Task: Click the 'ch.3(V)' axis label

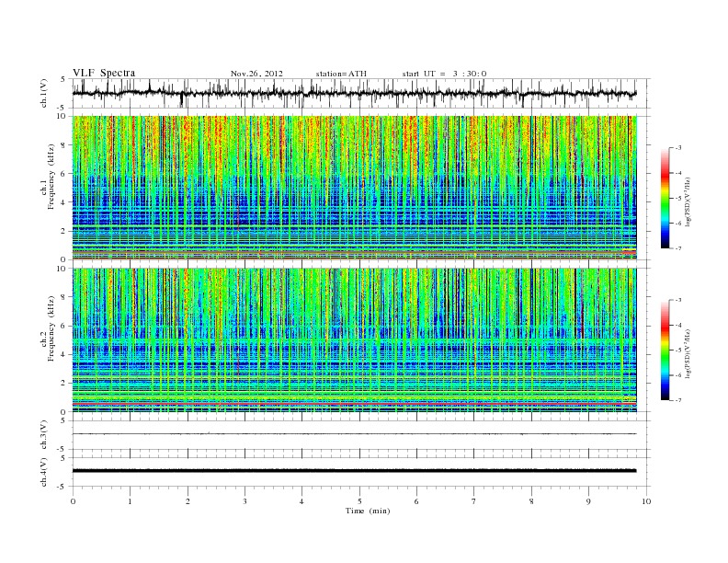Action: 44,435
